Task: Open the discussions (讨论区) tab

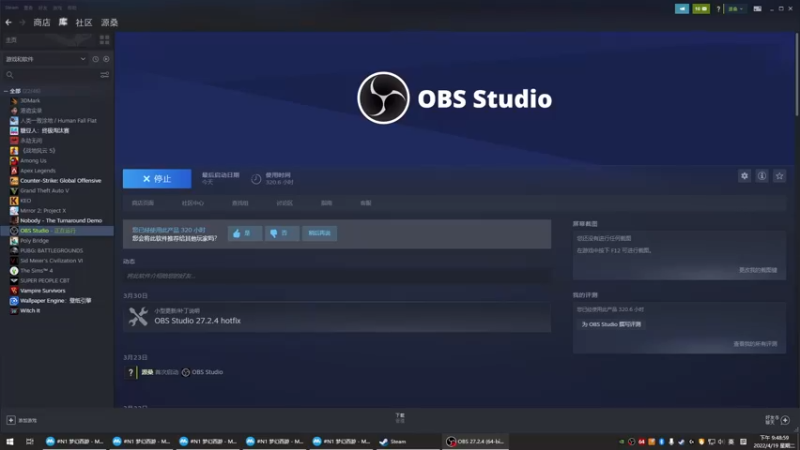Action: tap(285, 203)
